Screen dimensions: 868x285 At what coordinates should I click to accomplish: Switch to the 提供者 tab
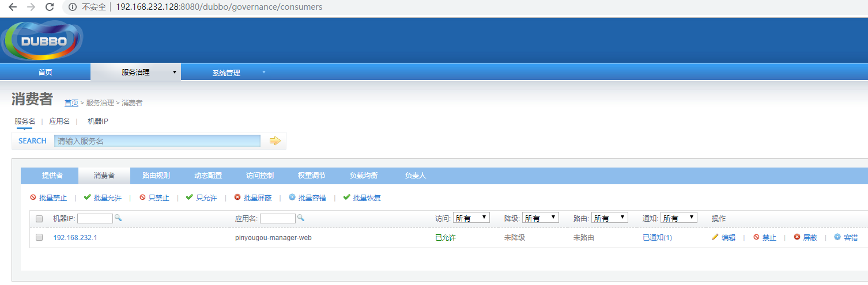(52, 176)
